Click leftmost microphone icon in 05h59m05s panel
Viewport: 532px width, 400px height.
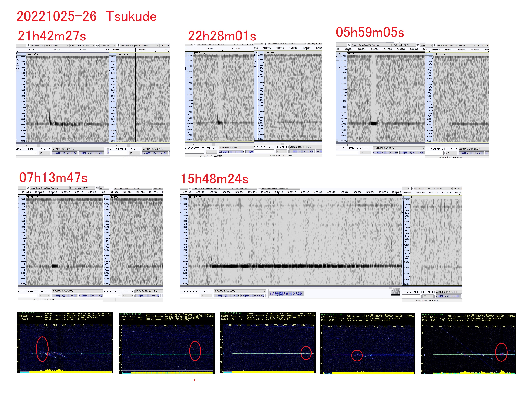point(349,45)
